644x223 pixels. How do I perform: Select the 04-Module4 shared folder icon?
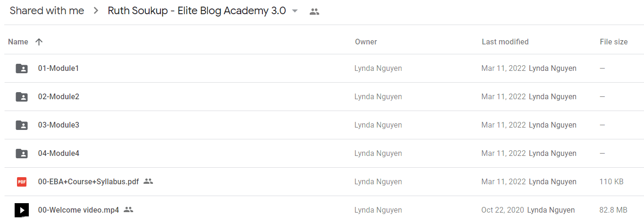pyautogui.click(x=22, y=154)
